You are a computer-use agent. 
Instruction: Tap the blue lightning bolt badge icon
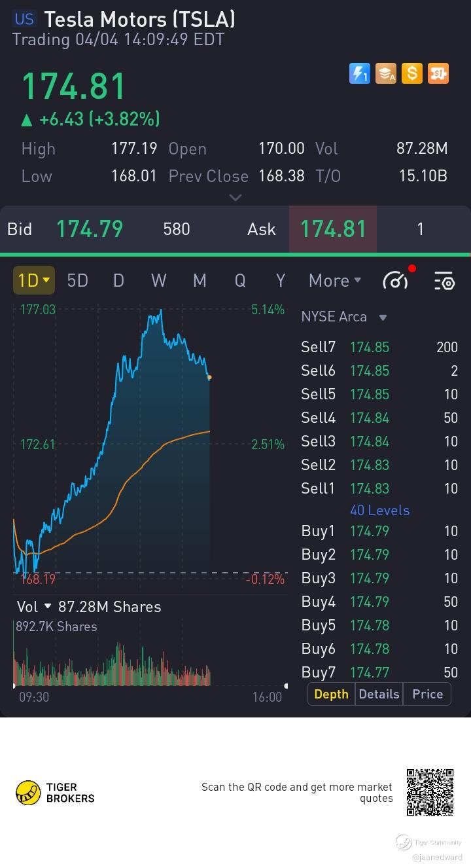[x=359, y=73]
